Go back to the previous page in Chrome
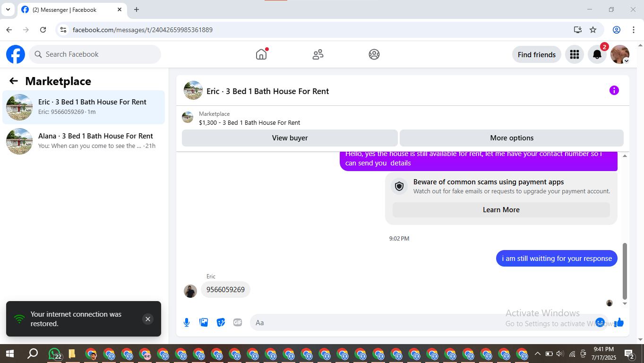This screenshot has height=363, width=644. 9,30
